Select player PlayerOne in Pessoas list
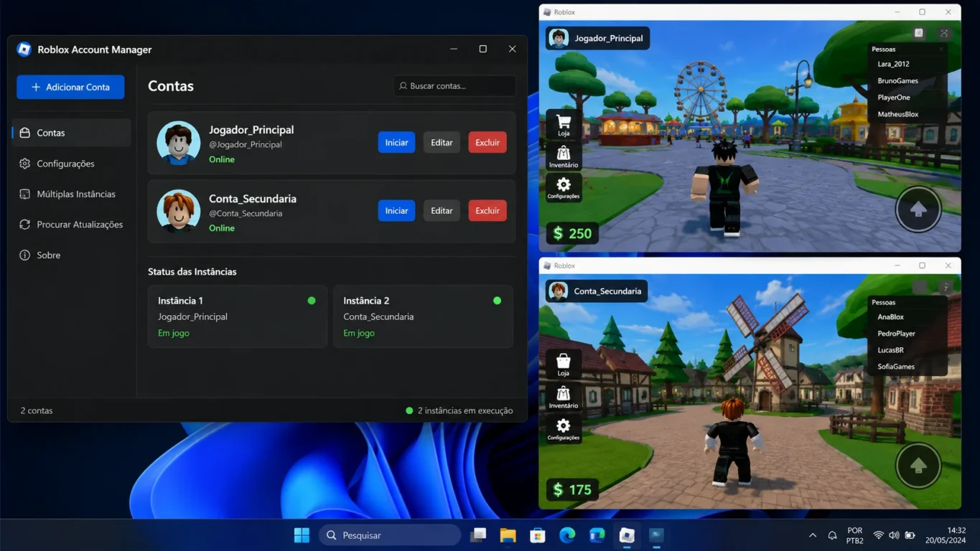 [894, 97]
